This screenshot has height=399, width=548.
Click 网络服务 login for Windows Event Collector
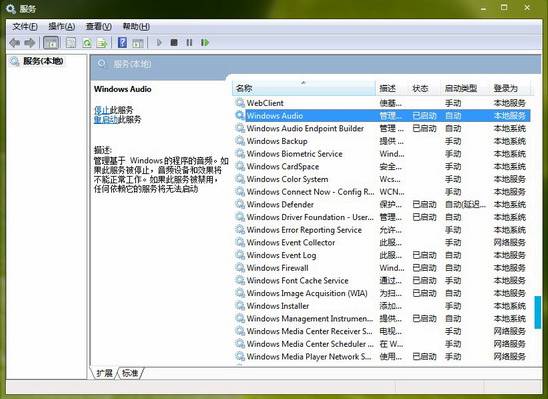pyautogui.click(x=510, y=242)
